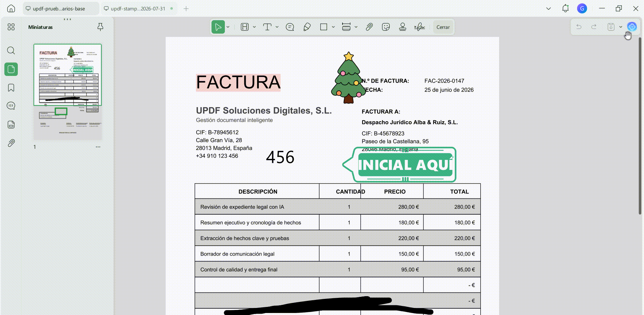Expand the text tool dropdown arrow
This screenshot has width=644, height=315.
(x=277, y=27)
